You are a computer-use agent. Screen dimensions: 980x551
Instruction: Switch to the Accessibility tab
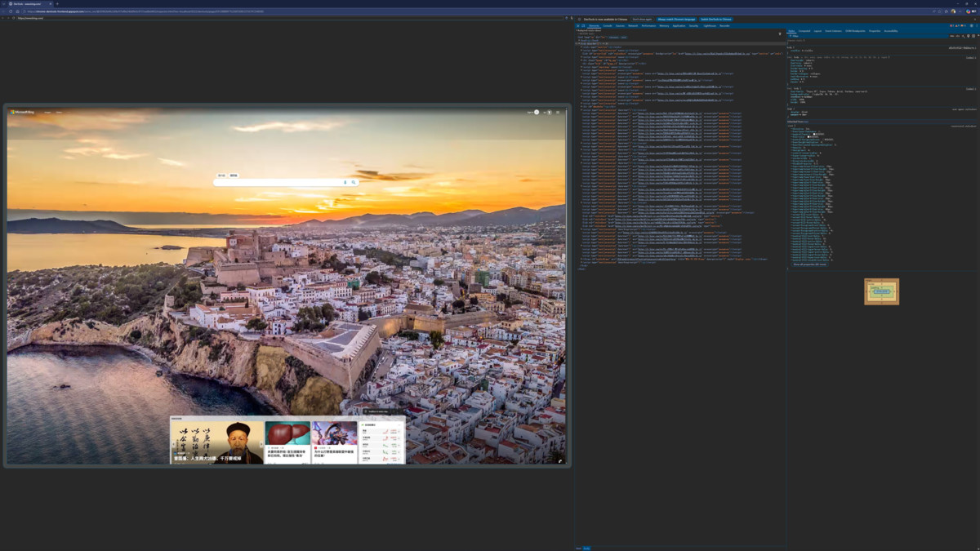tap(890, 31)
